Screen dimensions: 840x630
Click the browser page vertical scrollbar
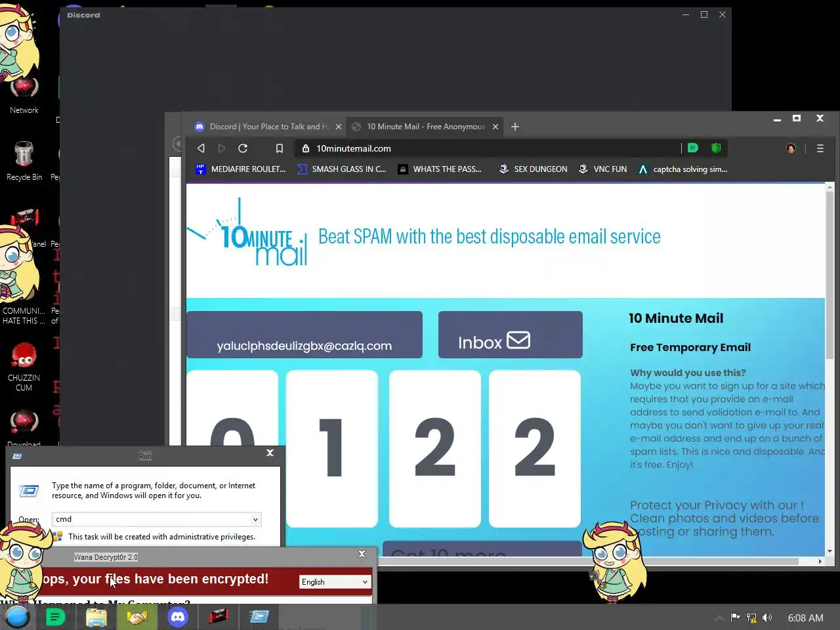(x=829, y=276)
